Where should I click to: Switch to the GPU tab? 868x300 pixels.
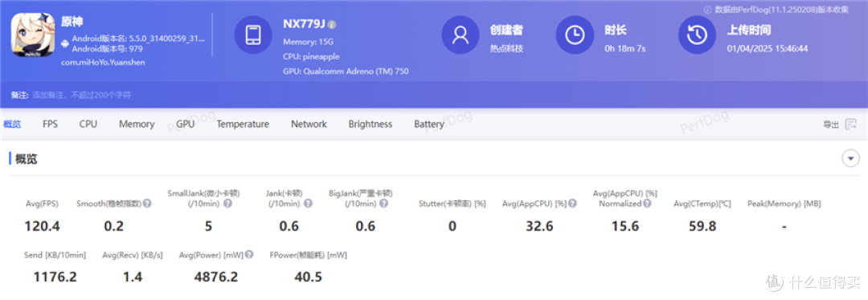[186, 124]
